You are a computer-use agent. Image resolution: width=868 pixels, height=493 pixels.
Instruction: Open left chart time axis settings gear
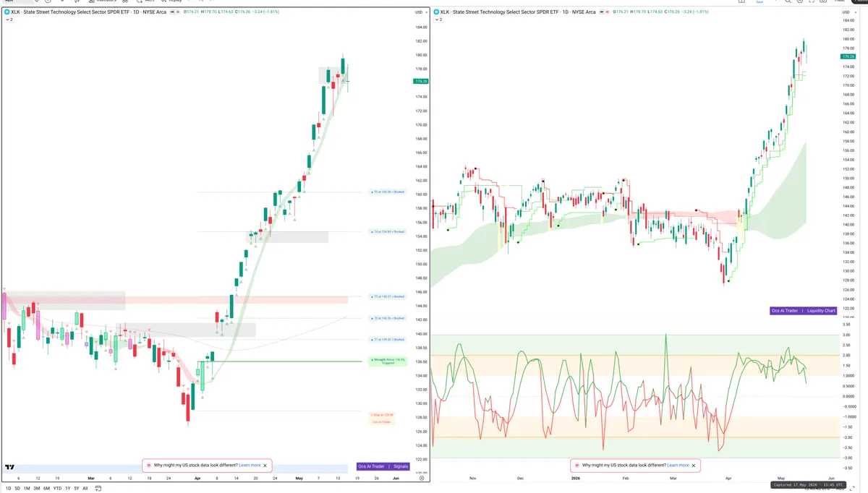(421, 479)
